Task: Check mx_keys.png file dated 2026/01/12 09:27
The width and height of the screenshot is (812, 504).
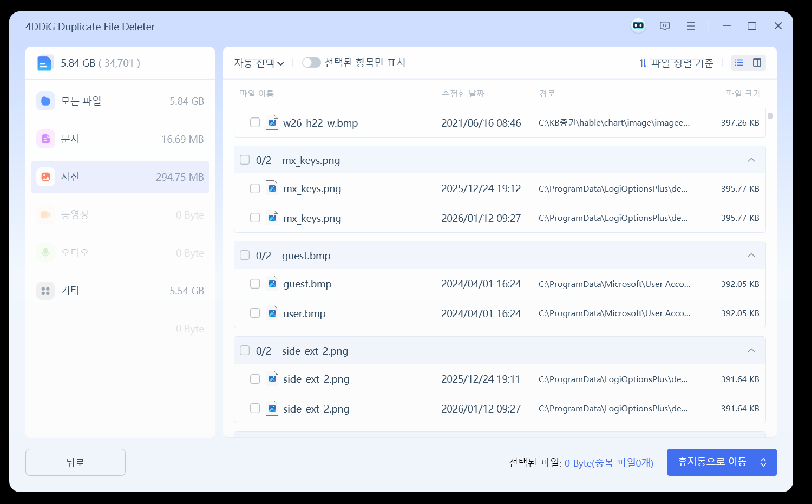Action: 255,218
